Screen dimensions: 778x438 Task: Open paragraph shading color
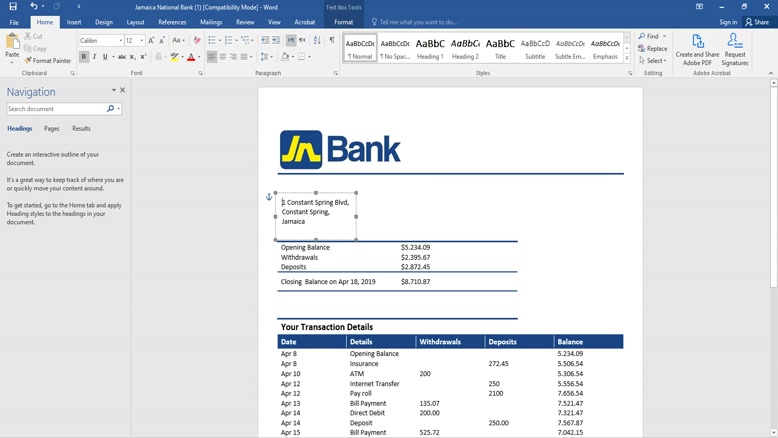pyautogui.click(x=286, y=57)
